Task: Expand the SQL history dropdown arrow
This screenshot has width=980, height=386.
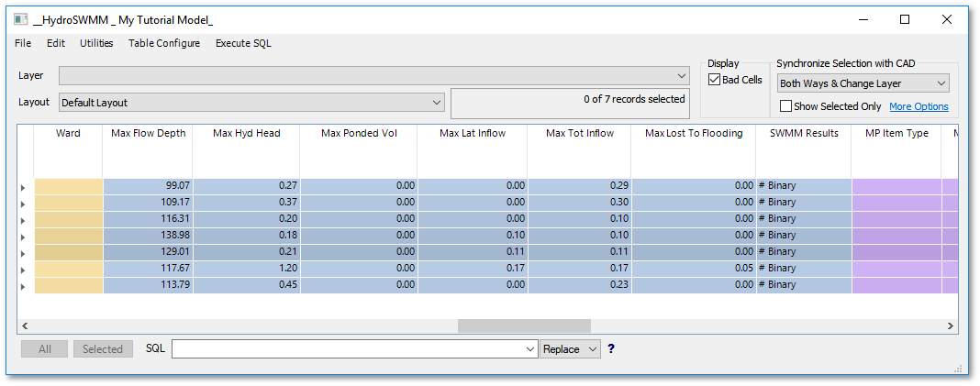Action: (x=532, y=349)
